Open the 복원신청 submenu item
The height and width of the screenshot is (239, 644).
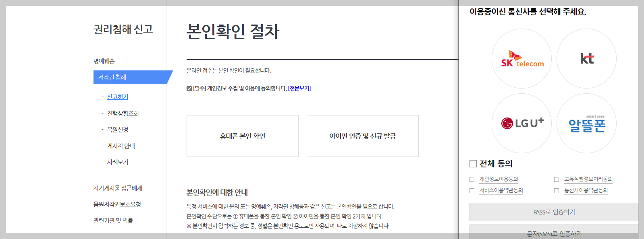(x=118, y=130)
